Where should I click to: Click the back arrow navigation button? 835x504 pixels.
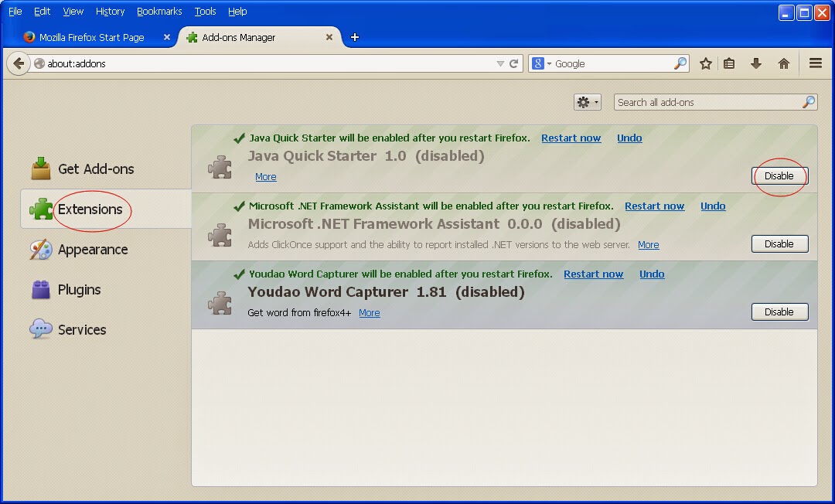coord(19,64)
